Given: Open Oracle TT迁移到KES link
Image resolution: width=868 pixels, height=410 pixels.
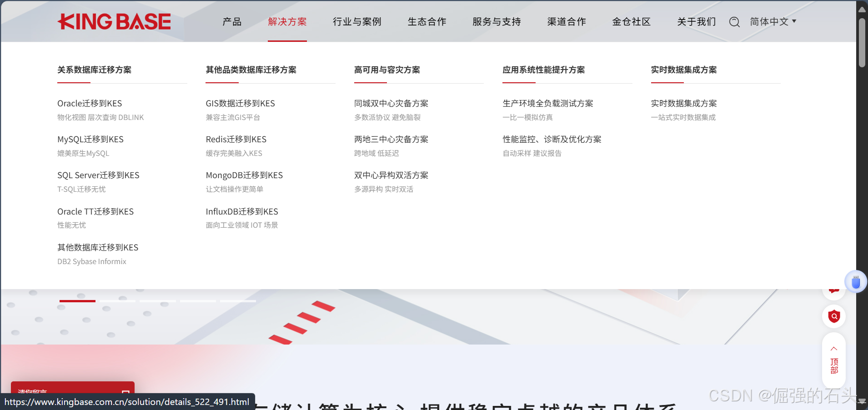Looking at the screenshot, I should click(x=95, y=211).
